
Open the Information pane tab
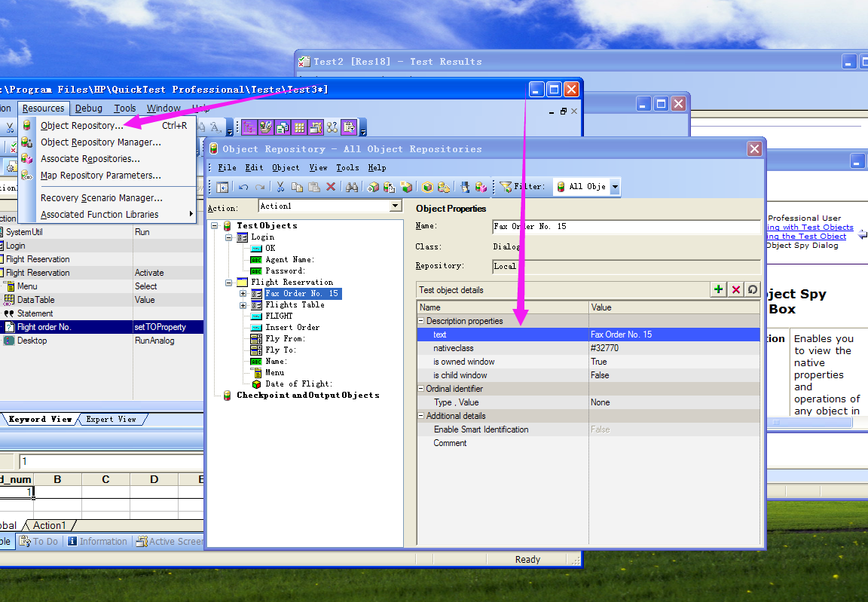tap(97, 542)
